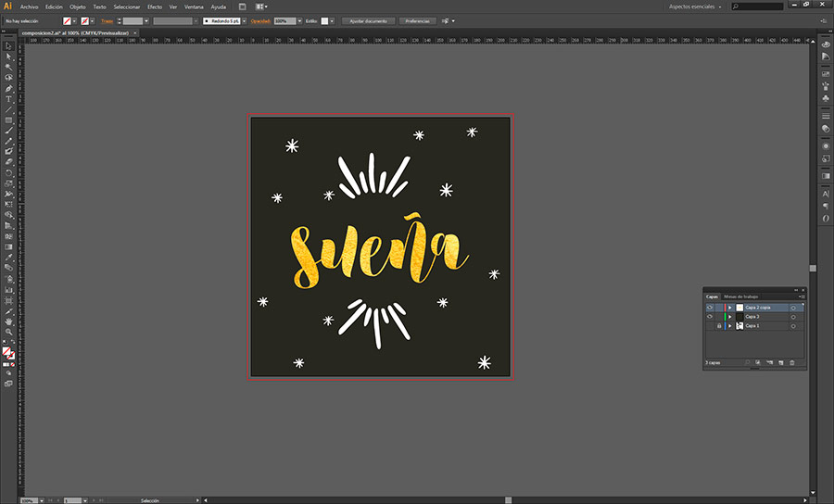Click the Preferencias button
834x504 pixels.
(417, 20)
